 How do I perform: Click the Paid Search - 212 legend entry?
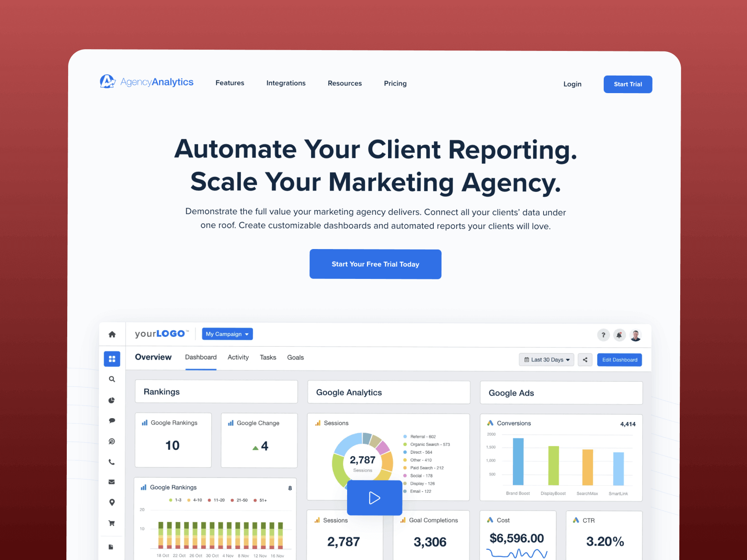(x=424, y=468)
